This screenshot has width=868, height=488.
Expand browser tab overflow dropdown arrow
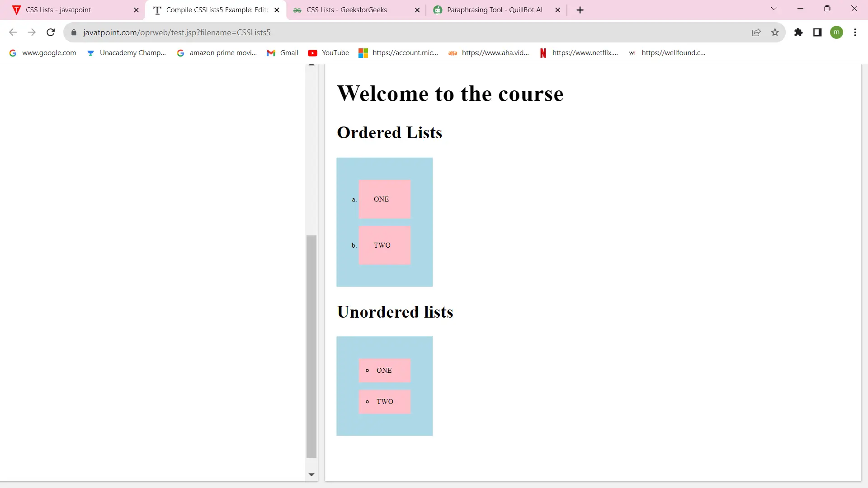click(x=774, y=9)
